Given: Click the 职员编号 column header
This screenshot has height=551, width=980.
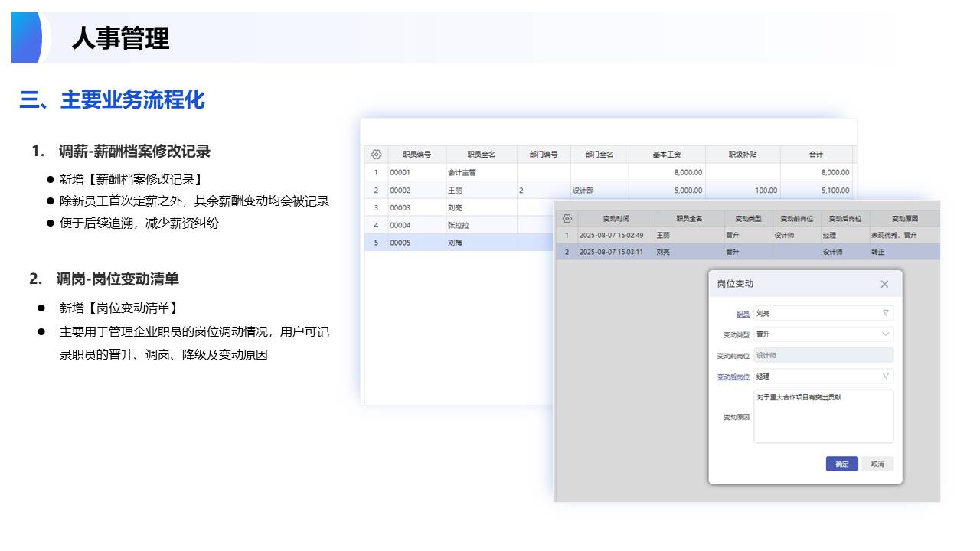Looking at the screenshot, I should (417, 155).
